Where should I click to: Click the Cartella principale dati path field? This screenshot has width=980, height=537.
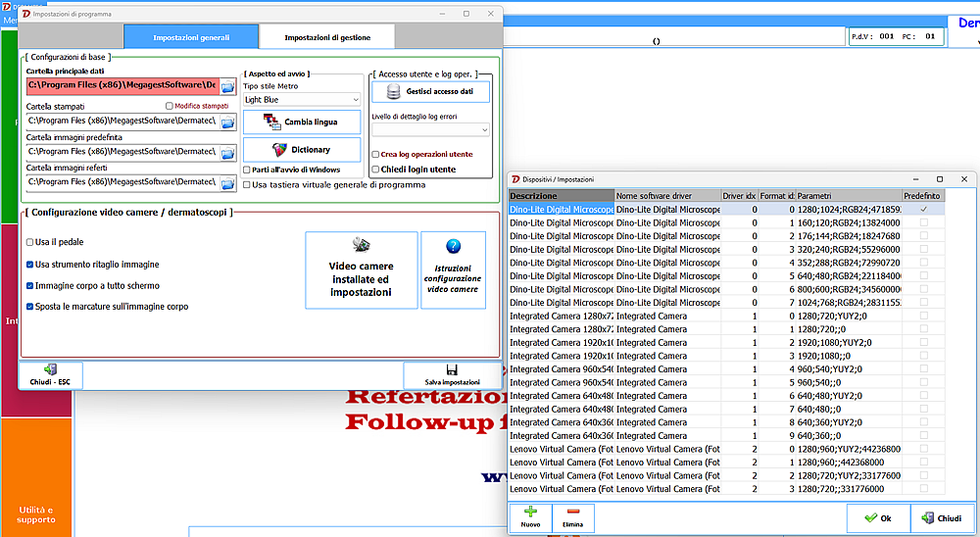tap(123, 85)
